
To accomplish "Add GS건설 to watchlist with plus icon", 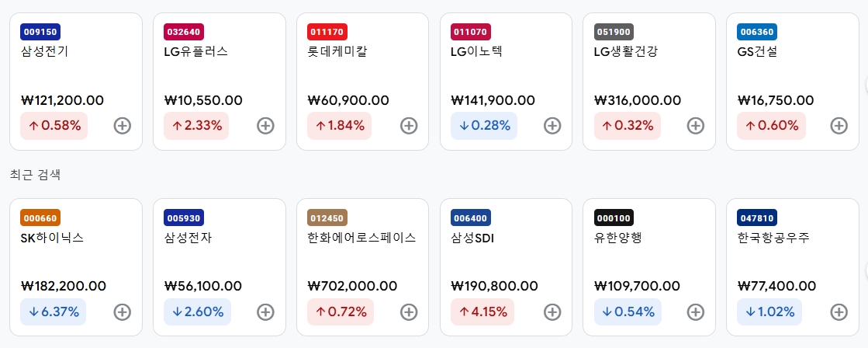I will 839,126.
